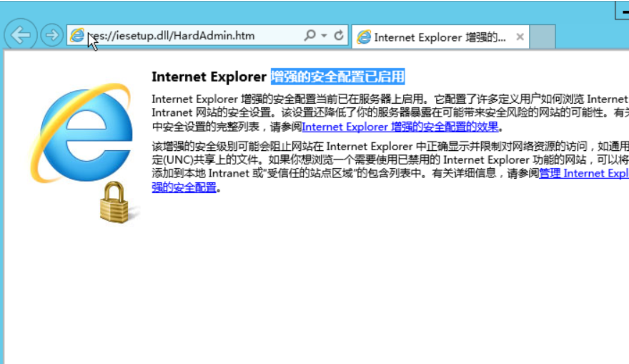Click the 强的安全配置 link on second line
629x364 pixels.
point(184,187)
